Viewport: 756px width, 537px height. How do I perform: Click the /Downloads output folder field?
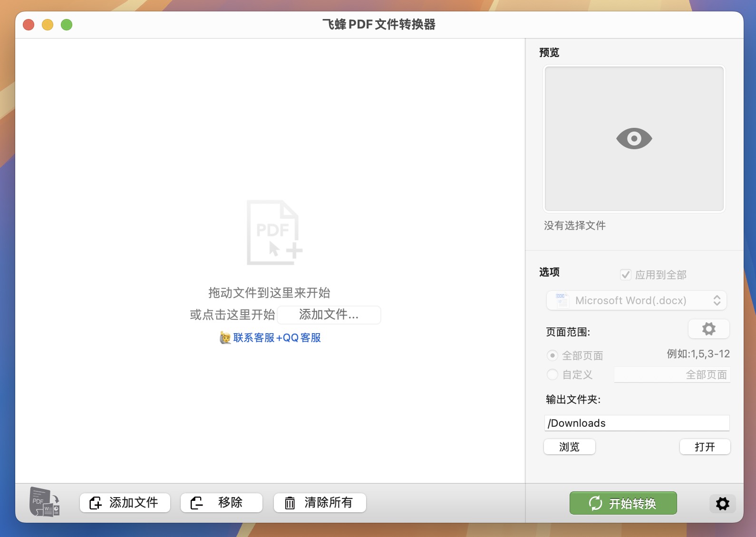pos(637,423)
